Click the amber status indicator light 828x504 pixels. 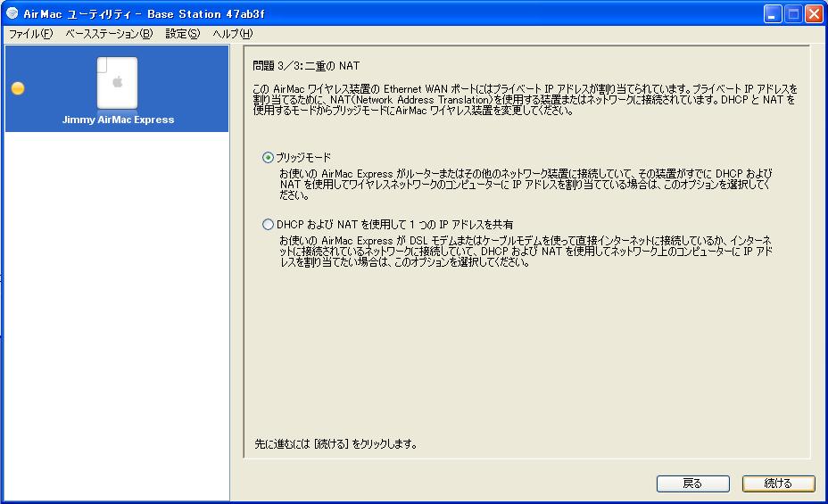click(18, 88)
